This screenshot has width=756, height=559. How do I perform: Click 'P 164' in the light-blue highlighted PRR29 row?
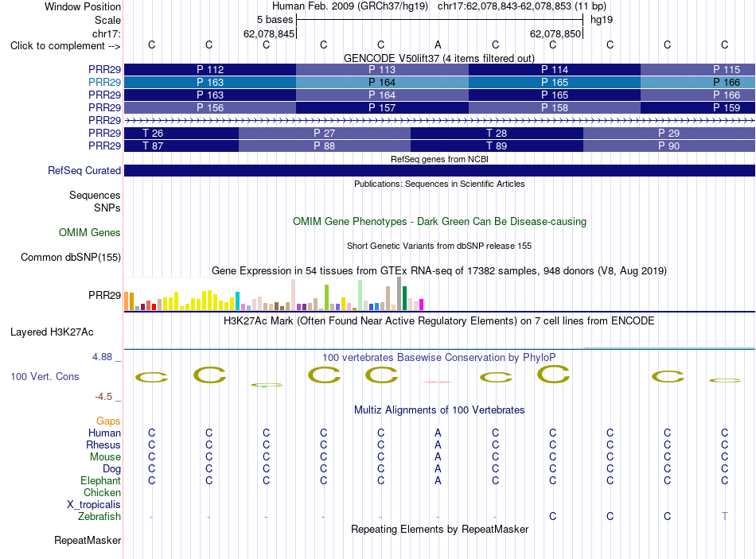click(x=382, y=83)
